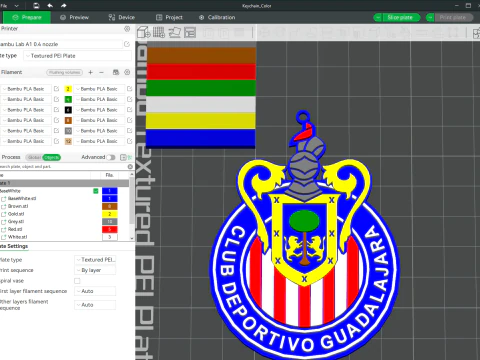The image size is (480, 360).
Task: Click the green filament 4 color swatch
Action: pyautogui.click(x=68, y=99)
